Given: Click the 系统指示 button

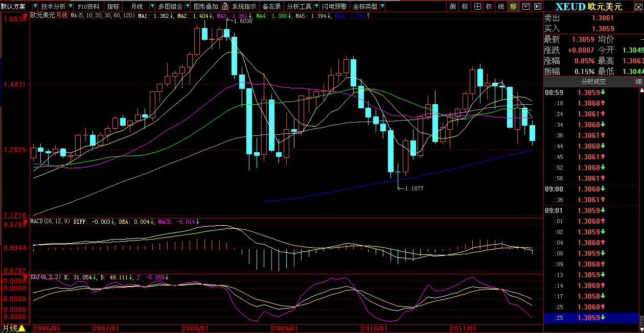Looking at the screenshot, I should click(244, 7).
